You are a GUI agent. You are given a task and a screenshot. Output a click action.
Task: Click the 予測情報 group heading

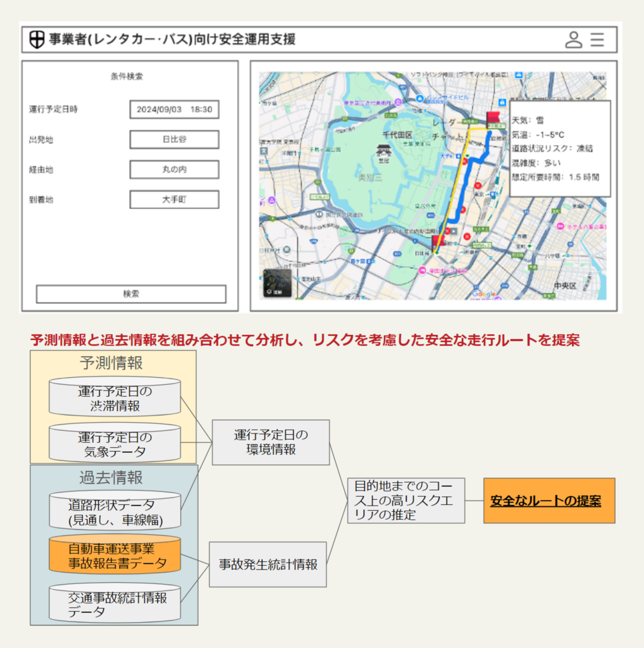[x=111, y=363]
